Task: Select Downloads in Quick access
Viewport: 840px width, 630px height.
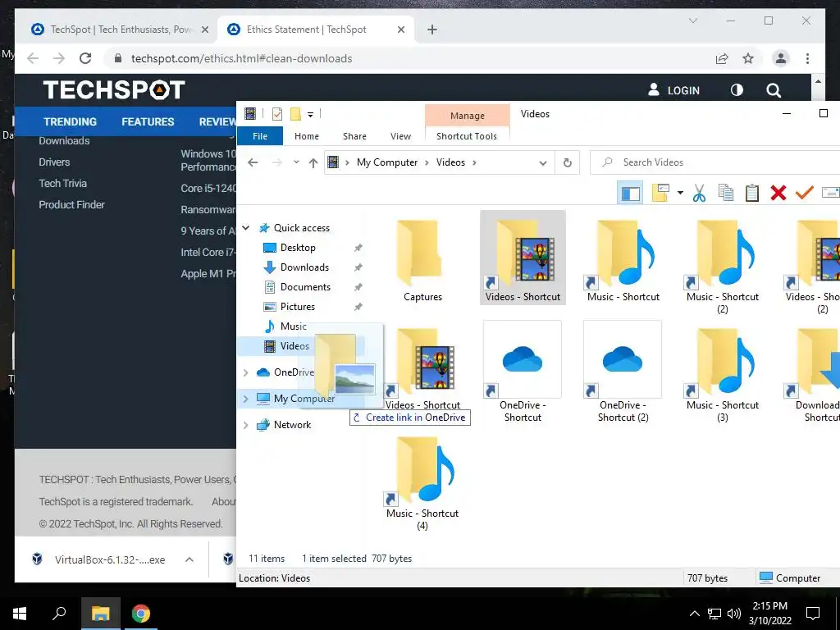Action: (304, 267)
